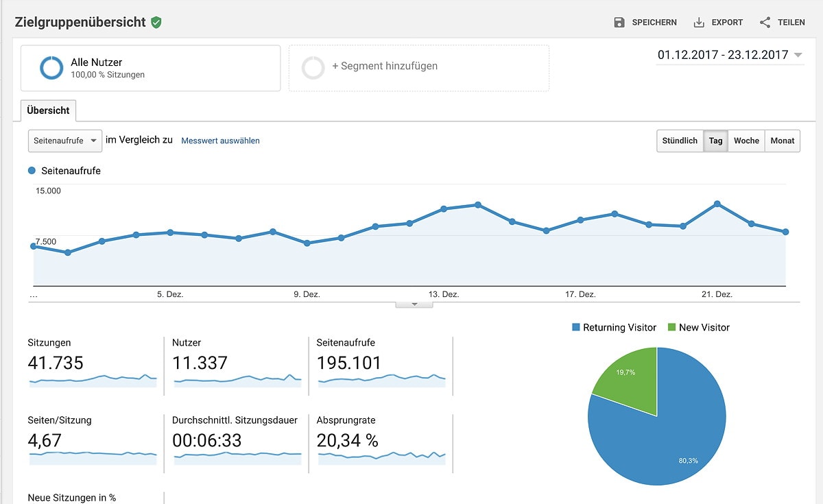Select the Tag view button

[715, 141]
